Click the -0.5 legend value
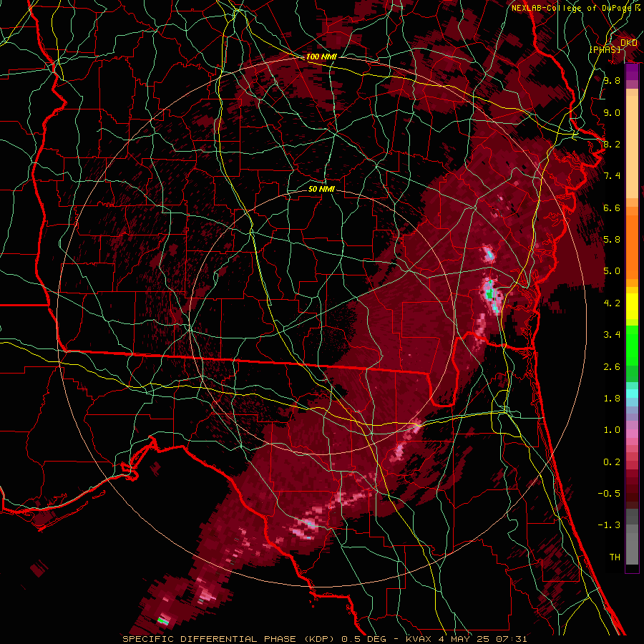 coord(609,494)
